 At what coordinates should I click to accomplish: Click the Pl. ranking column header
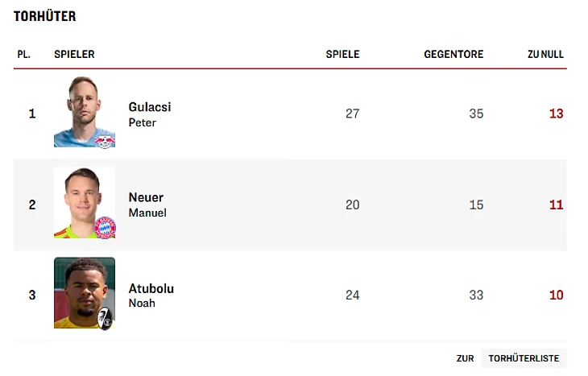pyautogui.click(x=24, y=55)
